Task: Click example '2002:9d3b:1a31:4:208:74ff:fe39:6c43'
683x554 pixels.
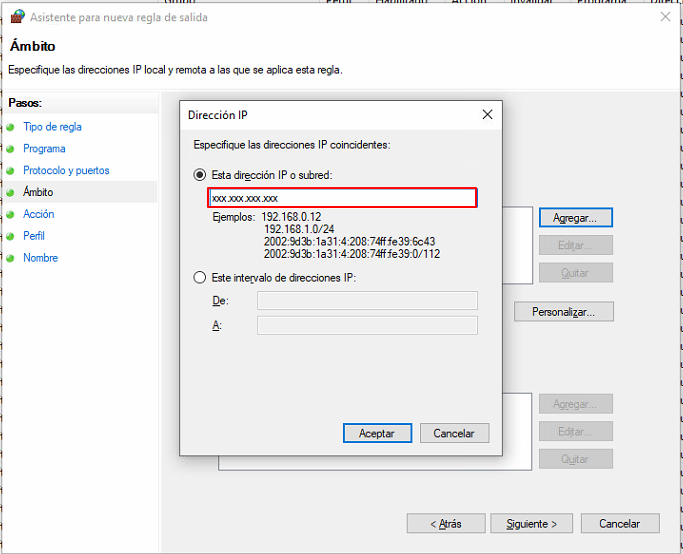Action: coord(349,241)
